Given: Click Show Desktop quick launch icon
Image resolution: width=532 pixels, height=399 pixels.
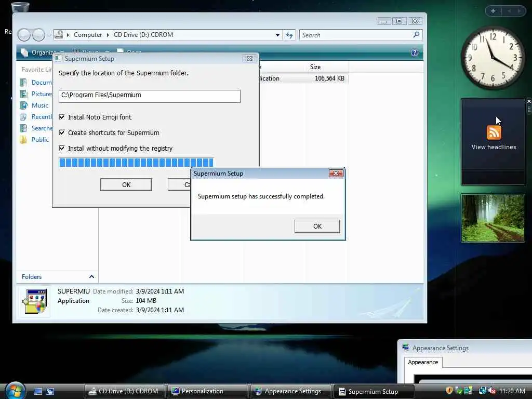Looking at the screenshot, I should point(37,391).
